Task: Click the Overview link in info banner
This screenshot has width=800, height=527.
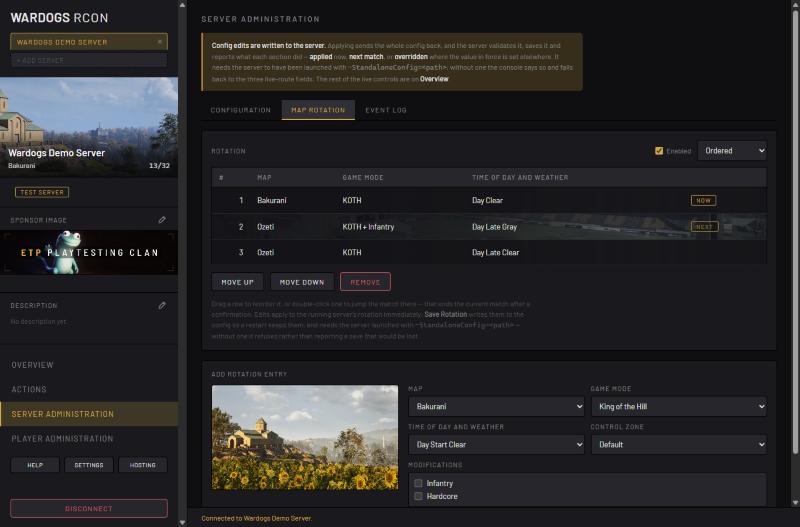Action: [434, 79]
